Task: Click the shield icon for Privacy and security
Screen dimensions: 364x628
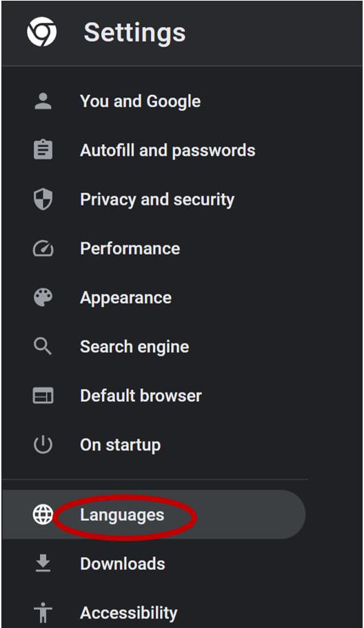Action: pos(43,199)
